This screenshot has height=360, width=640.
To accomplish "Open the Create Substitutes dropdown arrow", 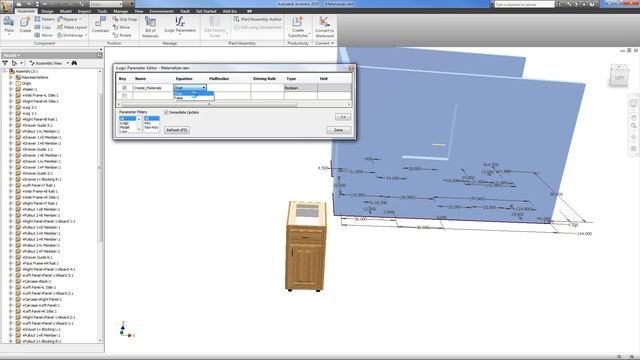I will [309, 33].
